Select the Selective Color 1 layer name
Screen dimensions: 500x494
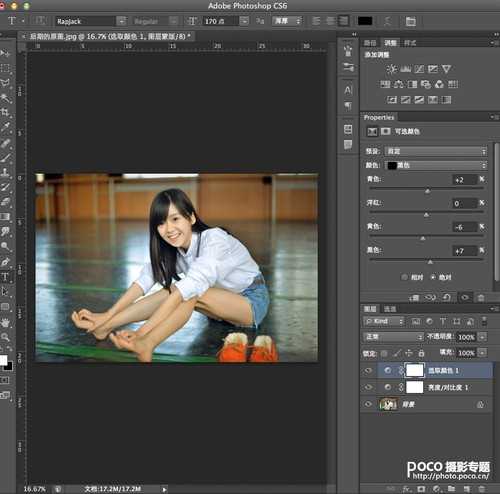pyautogui.click(x=444, y=371)
